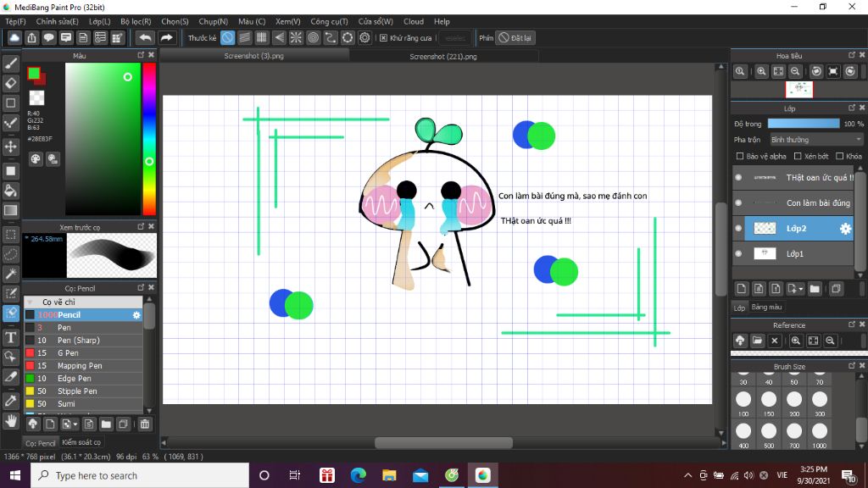Create a new layer with the page icon

(x=742, y=289)
